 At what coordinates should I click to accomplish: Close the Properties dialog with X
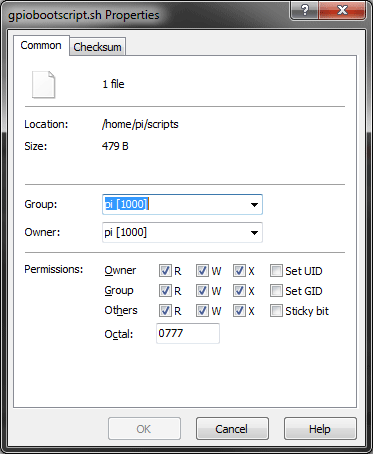pyautogui.click(x=342, y=10)
